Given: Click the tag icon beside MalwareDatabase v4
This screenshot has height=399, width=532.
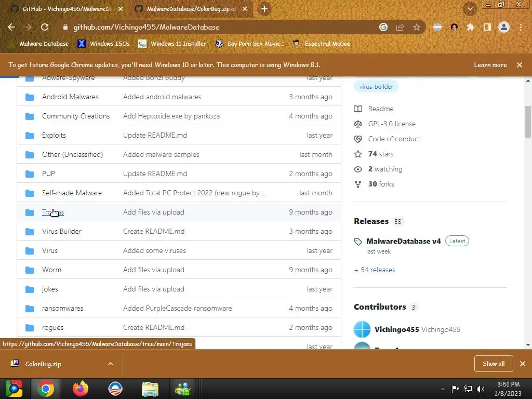Looking at the screenshot, I should (x=358, y=242).
